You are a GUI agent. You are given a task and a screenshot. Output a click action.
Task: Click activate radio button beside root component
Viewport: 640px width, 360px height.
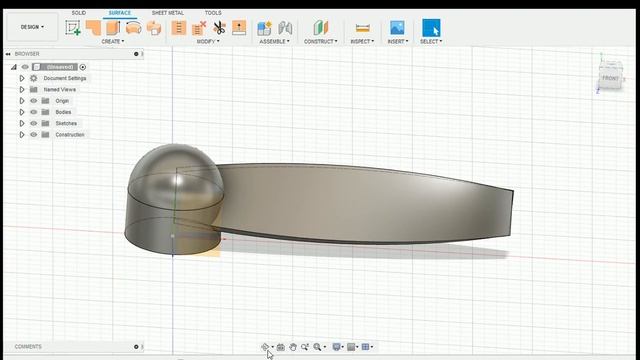pos(83,67)
